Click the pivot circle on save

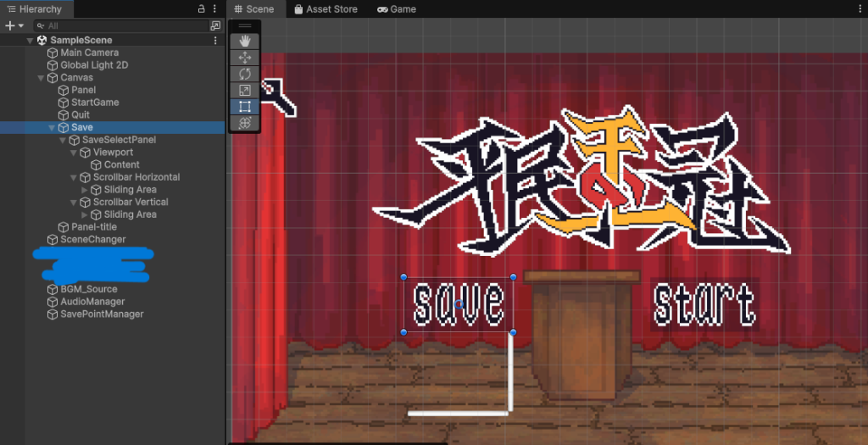click(459, 303)
